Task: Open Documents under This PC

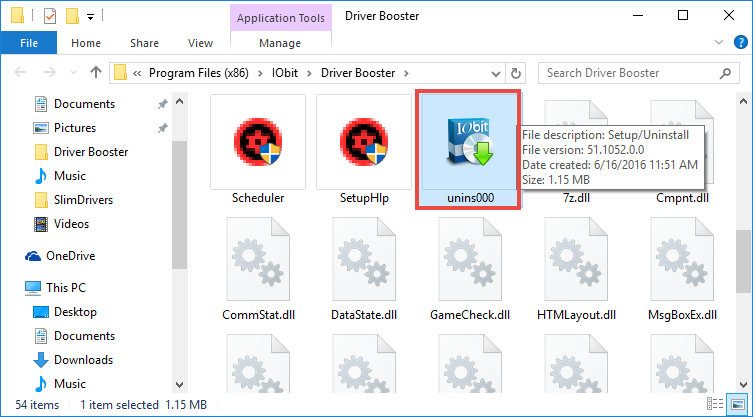Action: [x=74, y=336]
